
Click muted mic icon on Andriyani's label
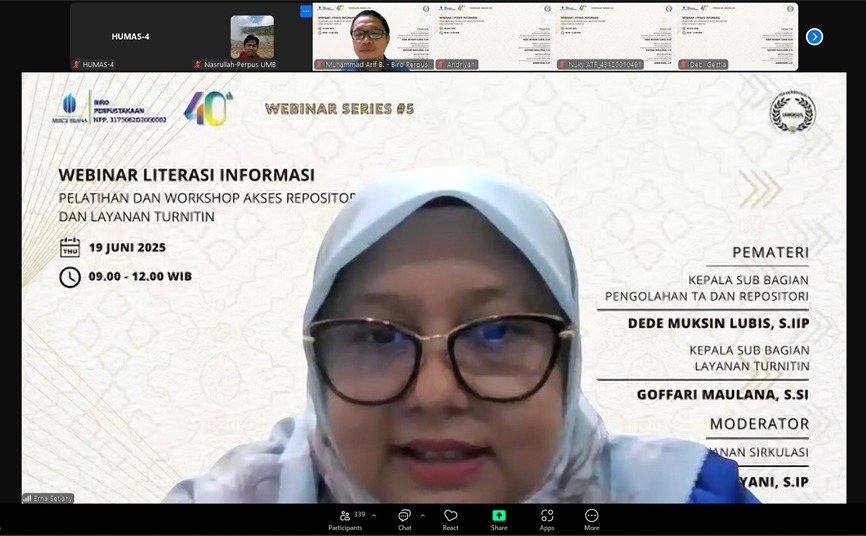441,65
